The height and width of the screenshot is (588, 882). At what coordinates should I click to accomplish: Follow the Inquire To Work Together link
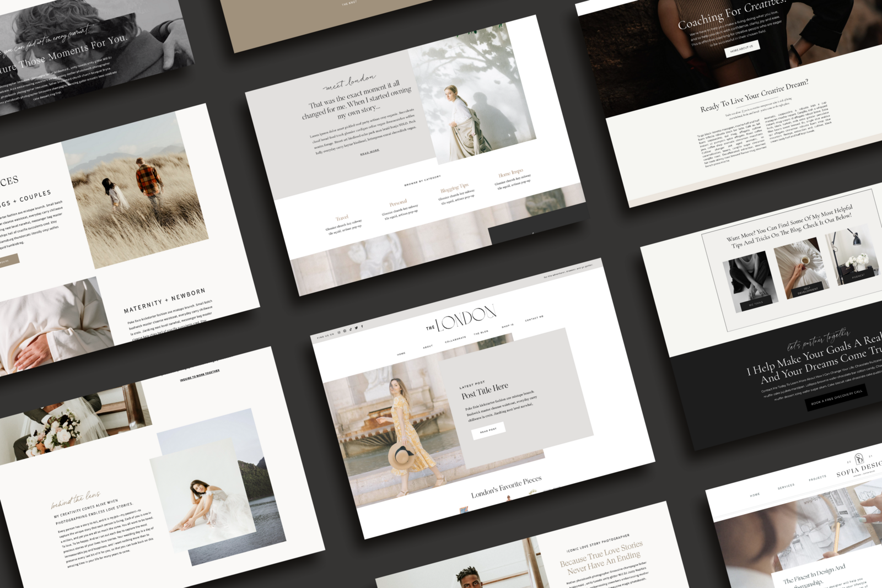(x=200, y=375)
